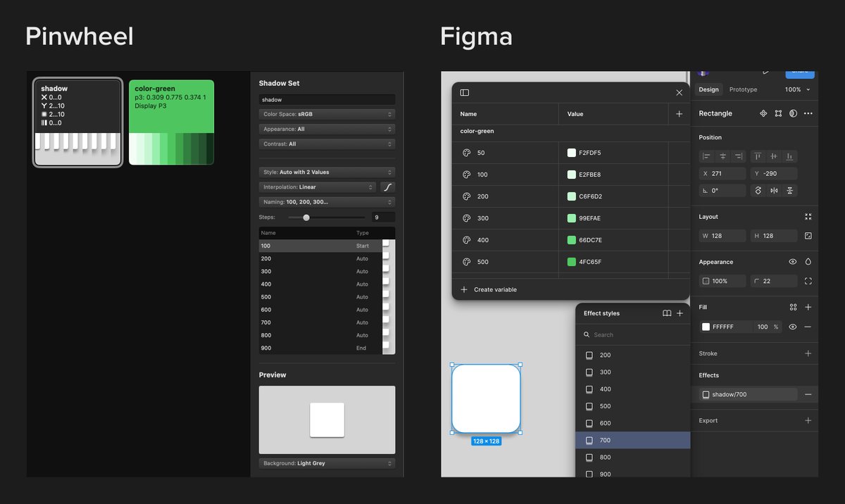Click the shadow/700 effect style
The width and height of the screenshot is (845, 504).
coord(749,394)
